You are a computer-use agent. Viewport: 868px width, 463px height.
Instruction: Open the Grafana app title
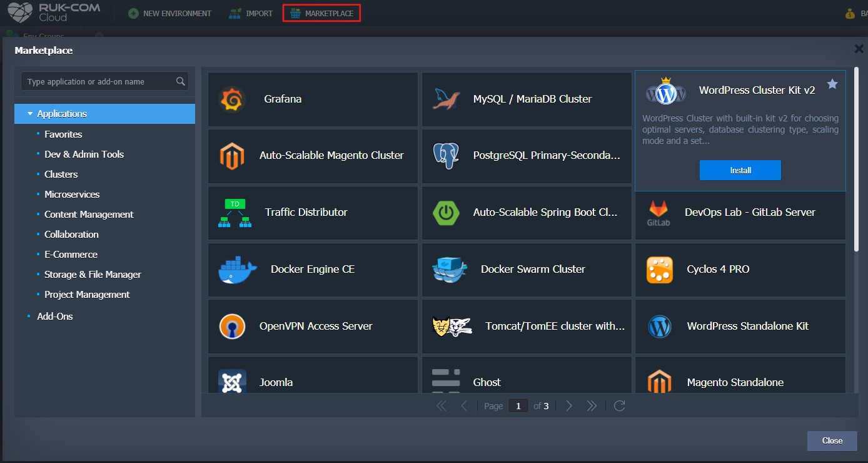[283, 99]
